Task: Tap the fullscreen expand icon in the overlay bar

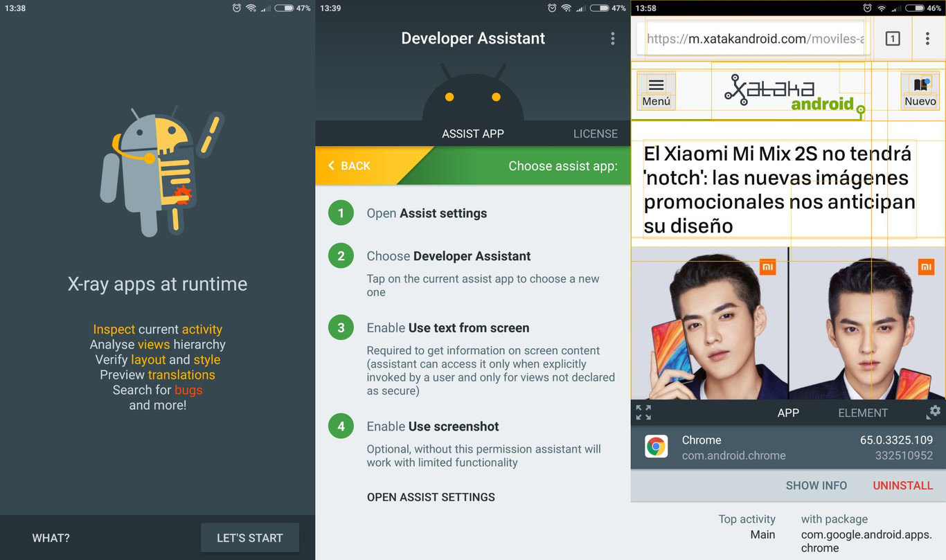Action: [643, 412]
